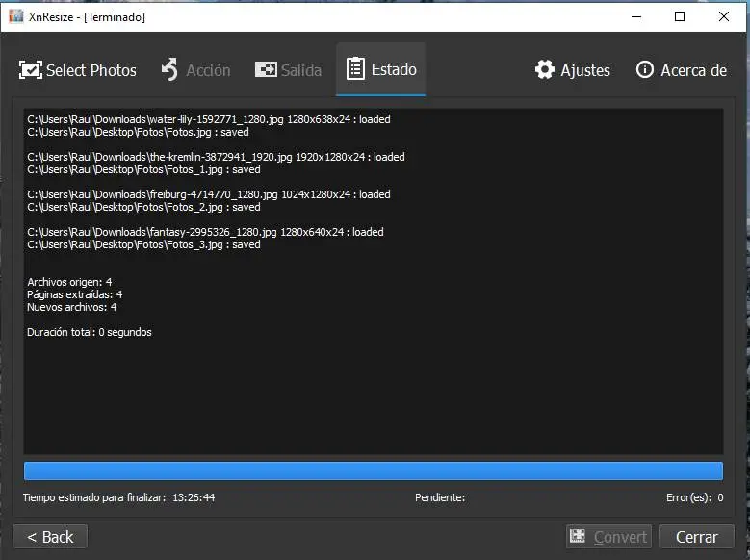This screenshot has width=750, height=560.
Task: Click the Acerca de info icon
Action: (644, 70)
